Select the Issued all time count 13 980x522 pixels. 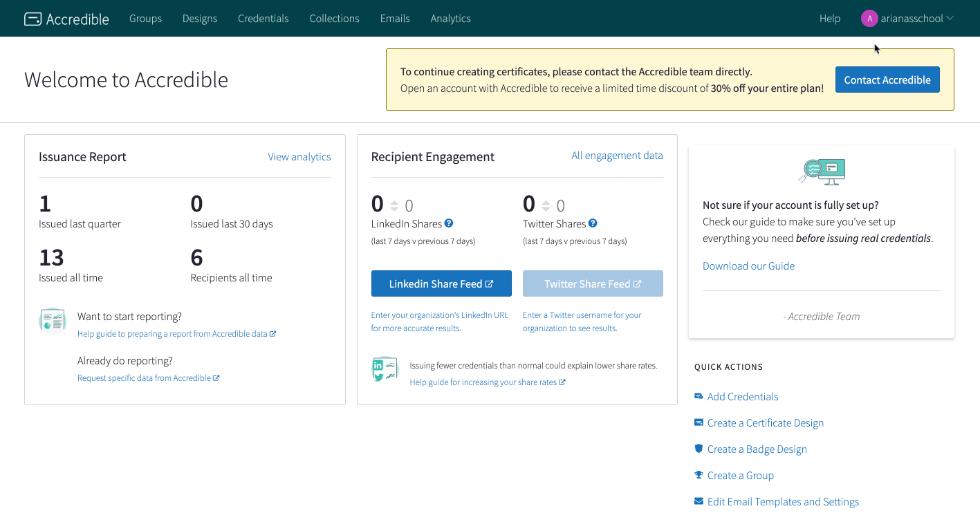(51, 257)
